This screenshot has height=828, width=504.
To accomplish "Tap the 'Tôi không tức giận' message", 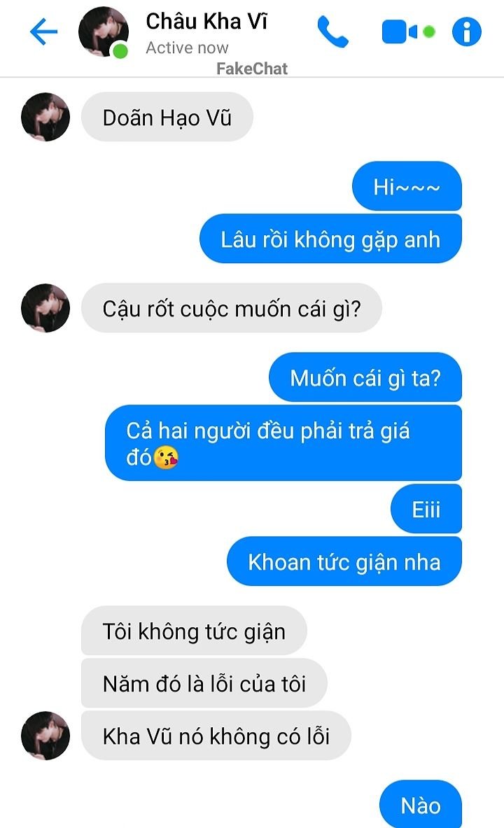I will click(x=194, y=631).
